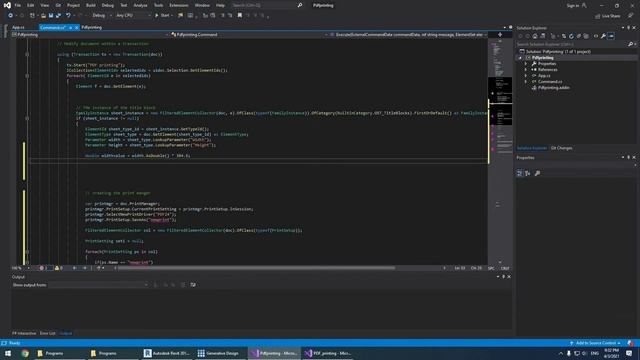Image resolution: width=640 pixels, height=360 pixels.
Task: Click the Home icon in Solution Explorer
Action: coord(535,36)
